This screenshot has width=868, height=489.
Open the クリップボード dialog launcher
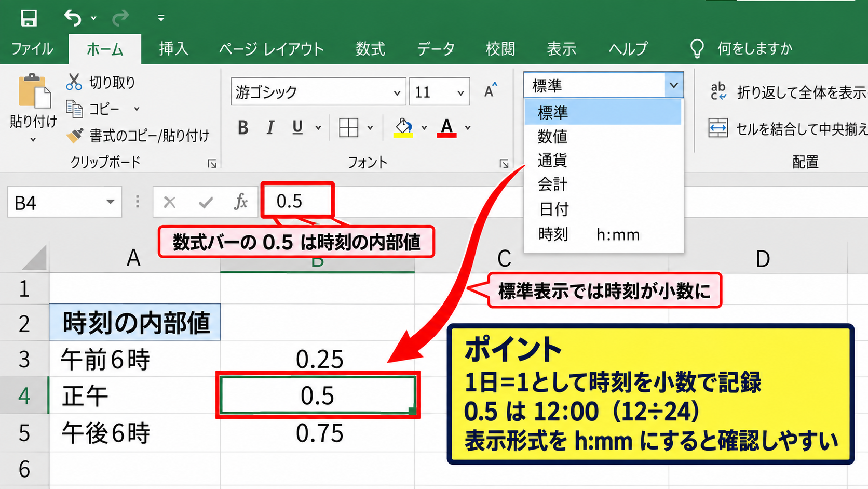click(x=212, y=164)
